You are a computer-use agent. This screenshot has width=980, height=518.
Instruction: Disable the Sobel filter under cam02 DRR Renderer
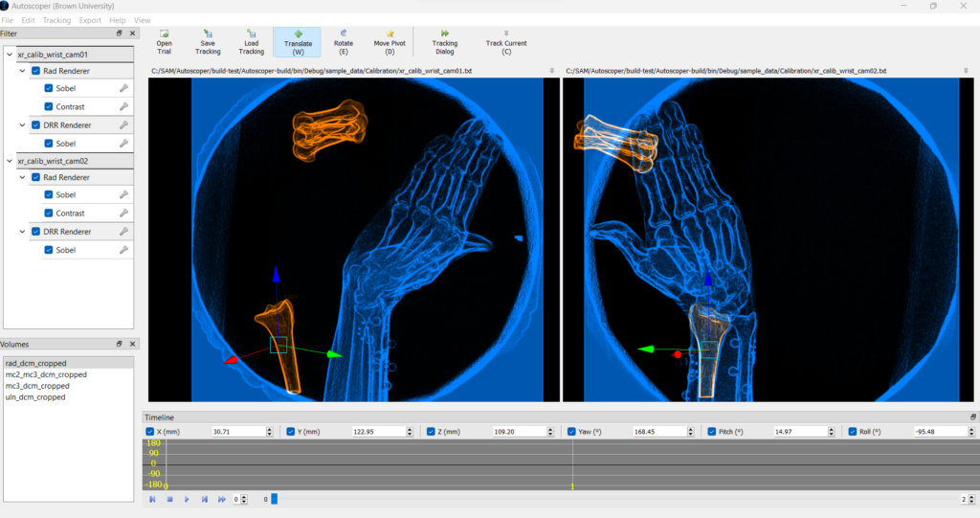coord(49,250)
